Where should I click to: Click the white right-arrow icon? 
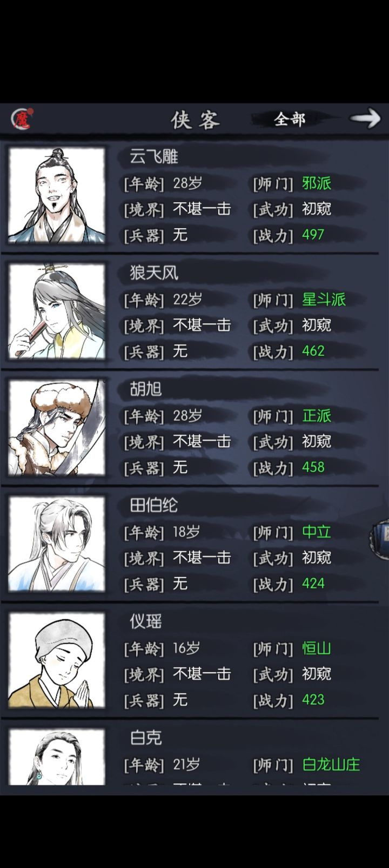365,118
